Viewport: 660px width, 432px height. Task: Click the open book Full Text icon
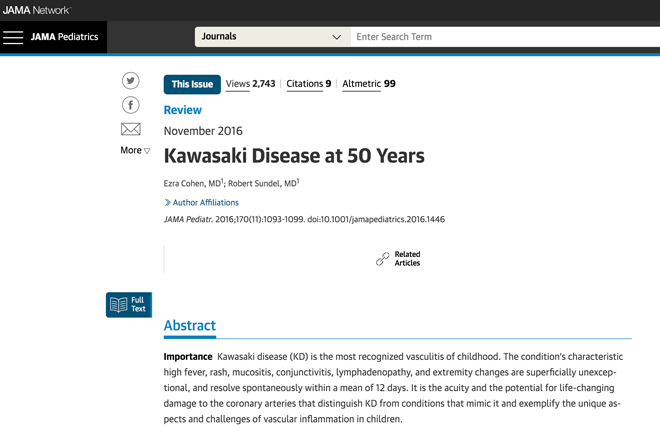pyautogui.click(x=118, y=304)
